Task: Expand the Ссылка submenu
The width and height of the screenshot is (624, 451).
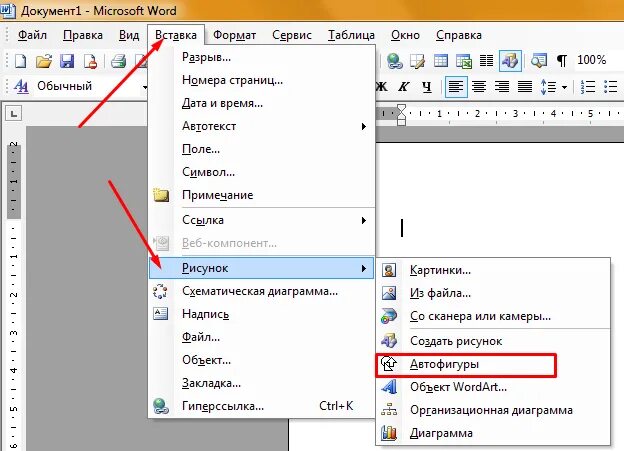Action: tap(261, 220)
